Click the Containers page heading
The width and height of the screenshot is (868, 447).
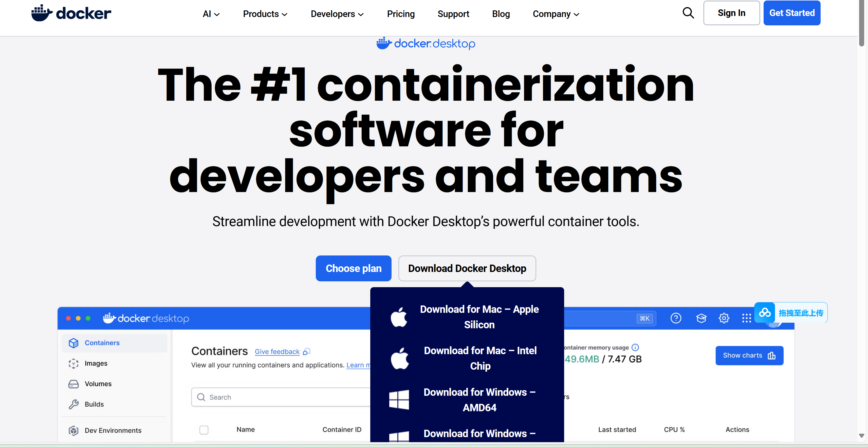[x=219, y=351]
